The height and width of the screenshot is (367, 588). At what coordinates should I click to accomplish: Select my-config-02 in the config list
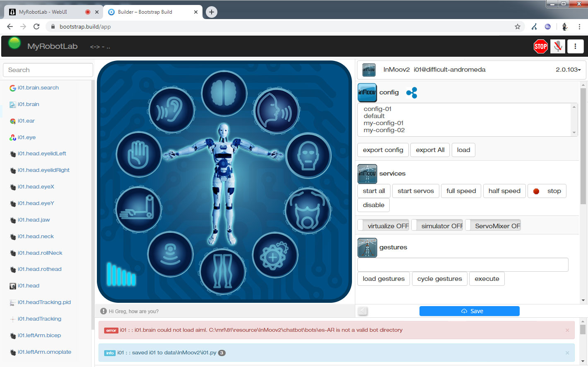(384, 130)
